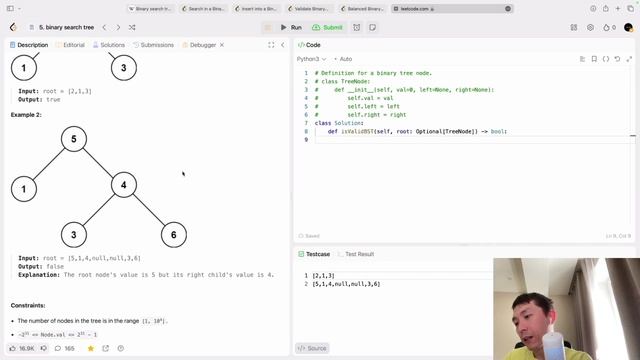Maximize the description panel
640x360 pixels.
coord(271,45)
